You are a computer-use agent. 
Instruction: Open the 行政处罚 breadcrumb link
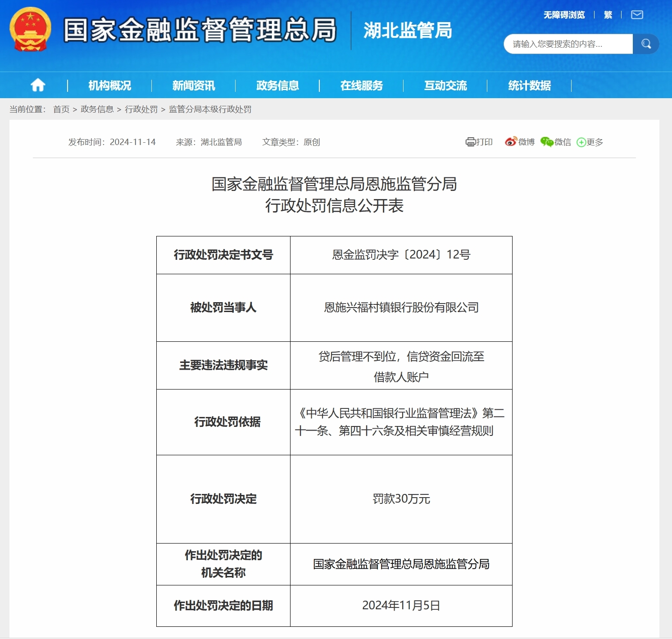(x=141, y=109)
